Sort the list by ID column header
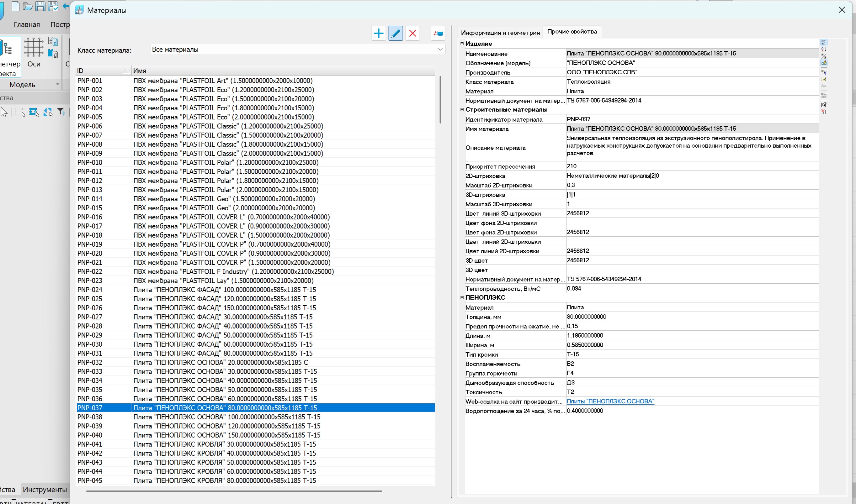 tap(103, 71)
